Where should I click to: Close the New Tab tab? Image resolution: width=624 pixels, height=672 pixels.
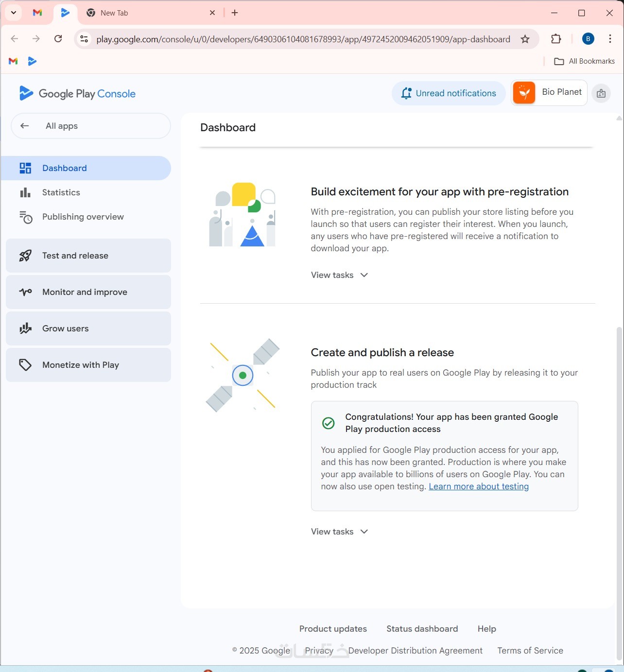212,13
